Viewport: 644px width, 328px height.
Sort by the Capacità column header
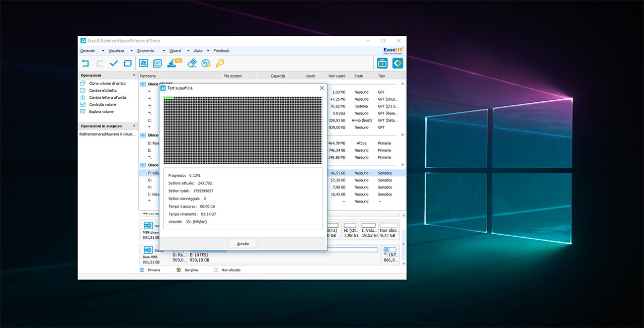(x=272, y=76)
